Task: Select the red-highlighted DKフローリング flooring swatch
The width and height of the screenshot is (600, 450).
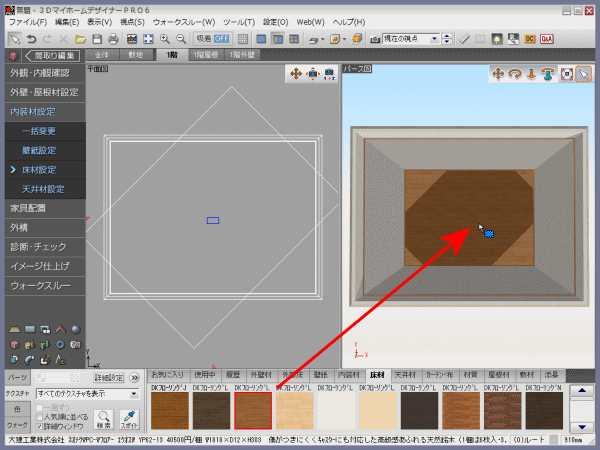Action: (253, 410)
